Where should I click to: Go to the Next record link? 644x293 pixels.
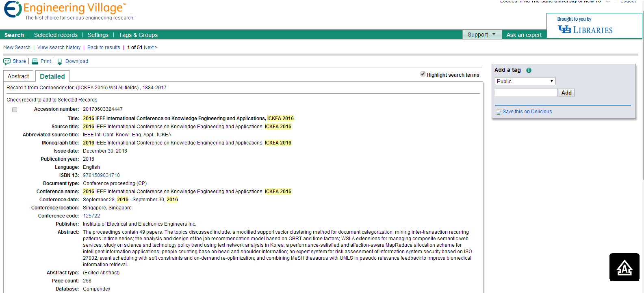(x=150, y=47)
